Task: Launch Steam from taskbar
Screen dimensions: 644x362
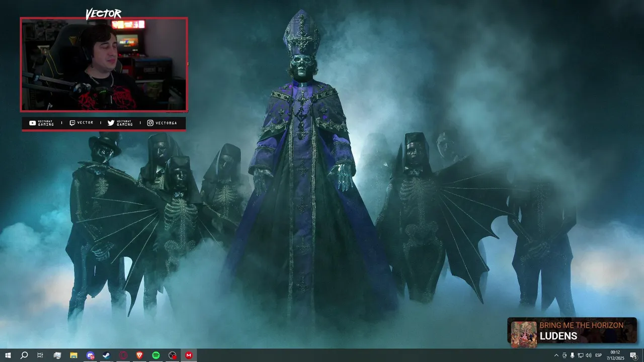Action: [107, 355]
